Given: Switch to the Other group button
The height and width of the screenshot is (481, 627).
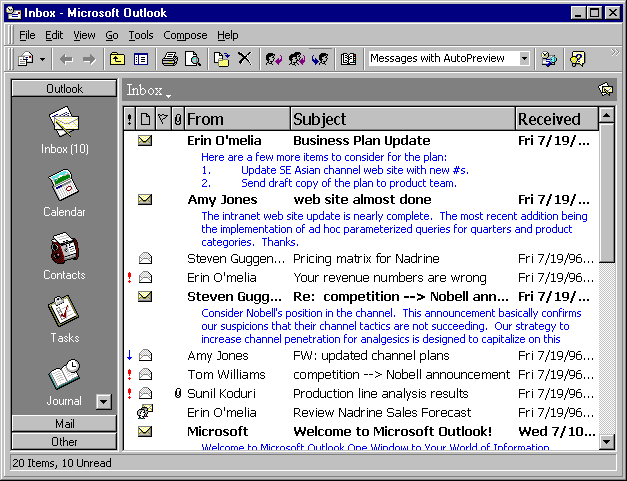Looking at the screenshot, I should [x=64, y=441].
